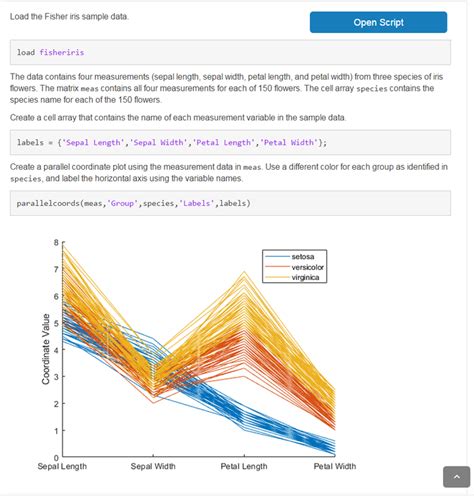The width and height of the screenshot is (474, 496).
Task: Click the parallelcoords code block
Action: (x=230, y=203)
